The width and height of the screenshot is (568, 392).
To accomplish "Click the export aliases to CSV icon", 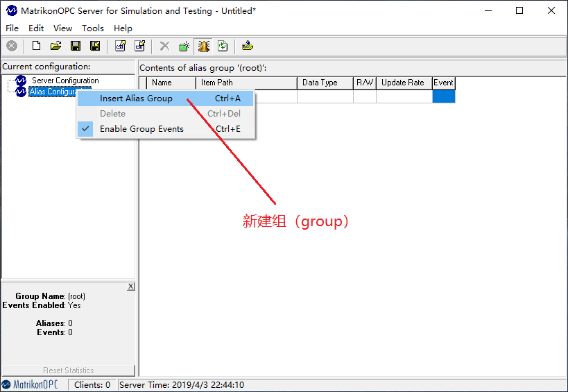I will point(120,46).
